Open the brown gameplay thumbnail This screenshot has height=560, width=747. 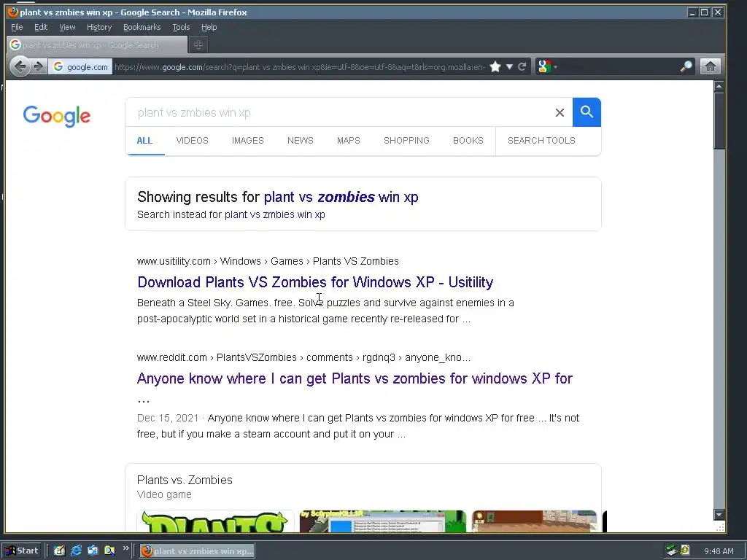click(534, 521)
